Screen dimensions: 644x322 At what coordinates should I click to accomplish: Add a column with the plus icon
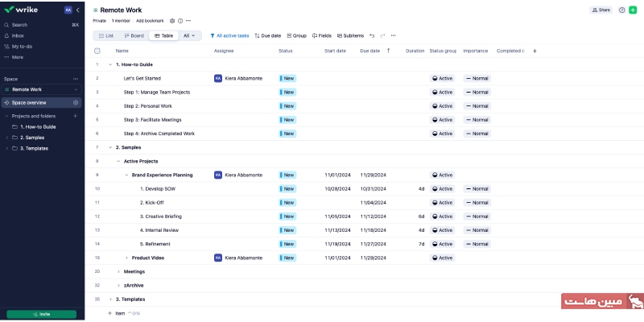coord(535,51)
